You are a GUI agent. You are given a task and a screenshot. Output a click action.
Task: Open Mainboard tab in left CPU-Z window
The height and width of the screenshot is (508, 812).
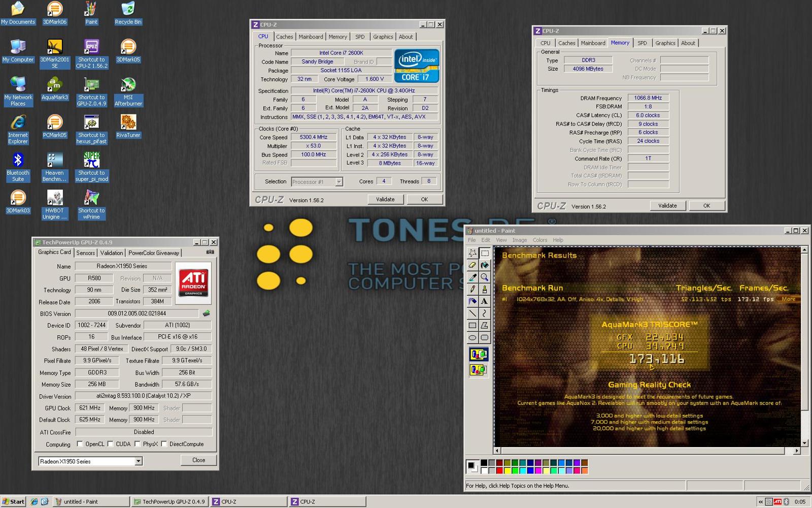click(x=311, y=37)
